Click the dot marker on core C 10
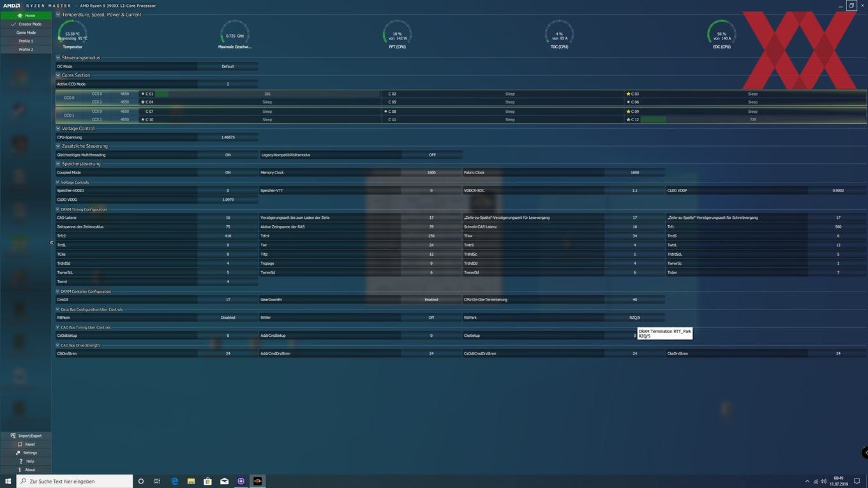 pos(143,120)
